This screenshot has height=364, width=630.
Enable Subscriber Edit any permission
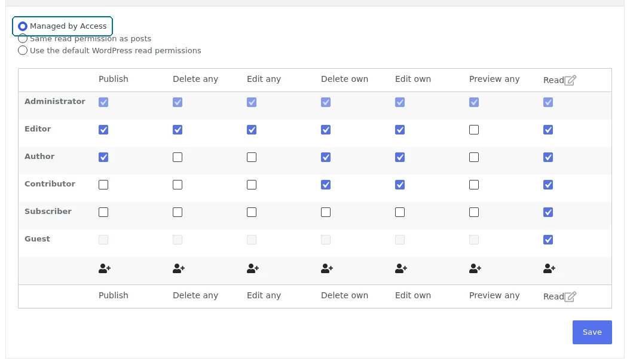coord(252,212)
